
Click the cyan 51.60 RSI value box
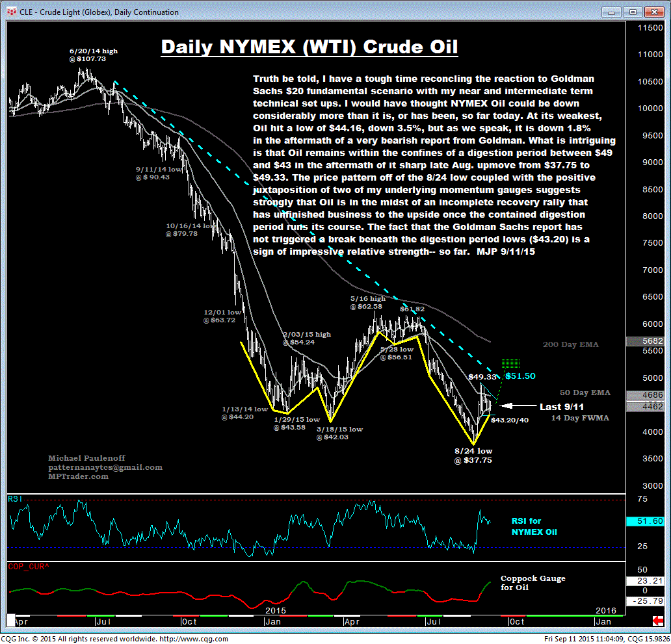[x=646, y=521]
